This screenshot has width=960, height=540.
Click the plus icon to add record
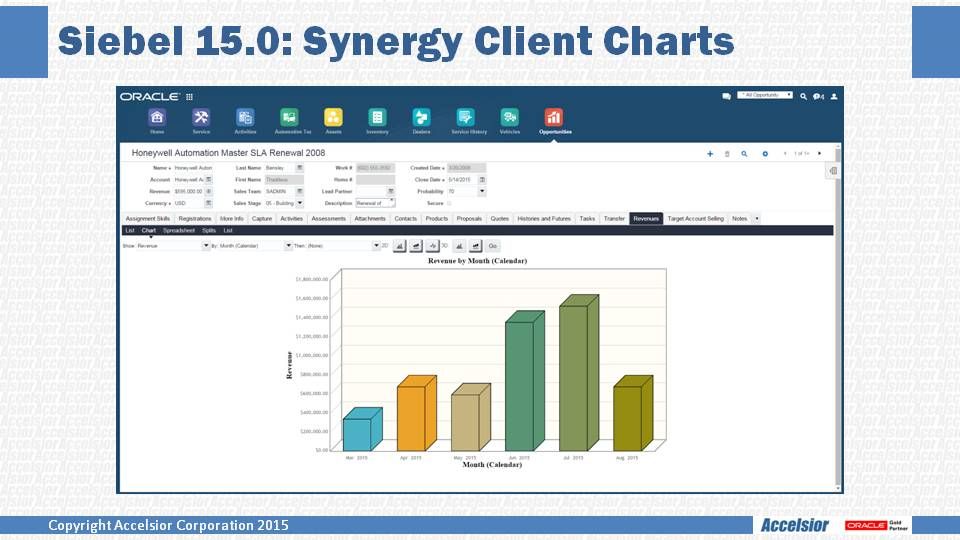pyautogui.click(x=710, y=154)
